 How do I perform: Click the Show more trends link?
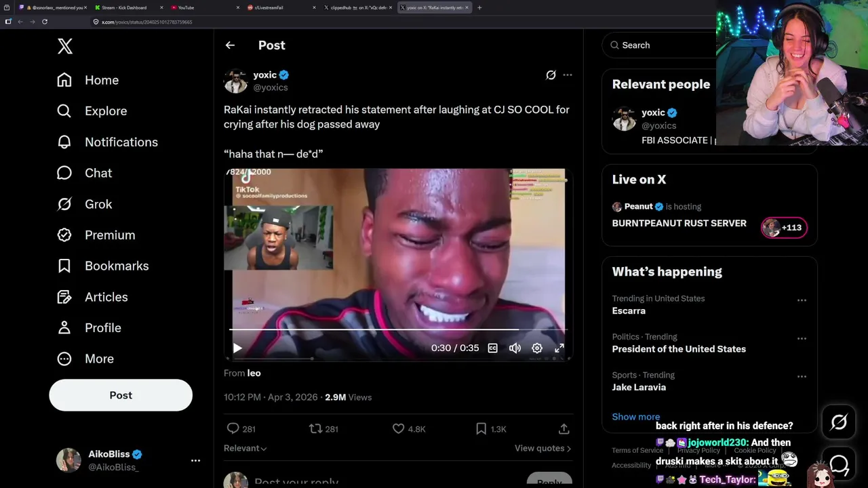[x=635, y=417]
